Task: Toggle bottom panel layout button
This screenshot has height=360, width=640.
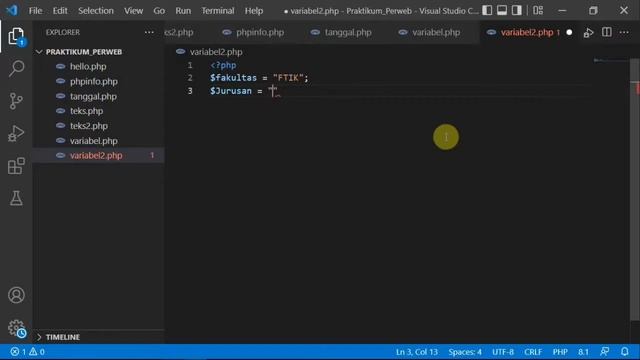Action: point(502,10)
